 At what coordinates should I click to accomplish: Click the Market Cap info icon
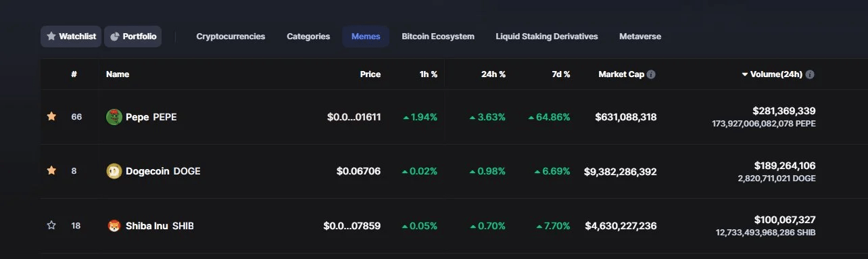point(651,74)
